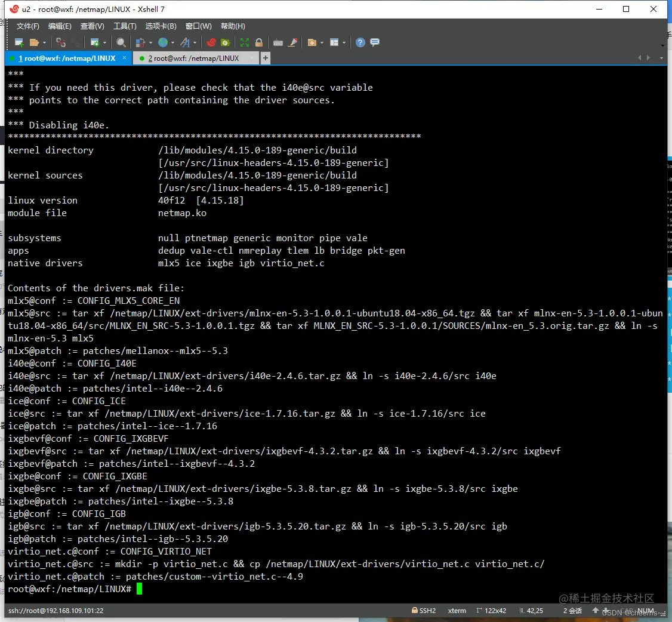Launch Xftp using the green icon
This screenshot has height=622, width=672.
pyautogui.click(x=225, y=42)
